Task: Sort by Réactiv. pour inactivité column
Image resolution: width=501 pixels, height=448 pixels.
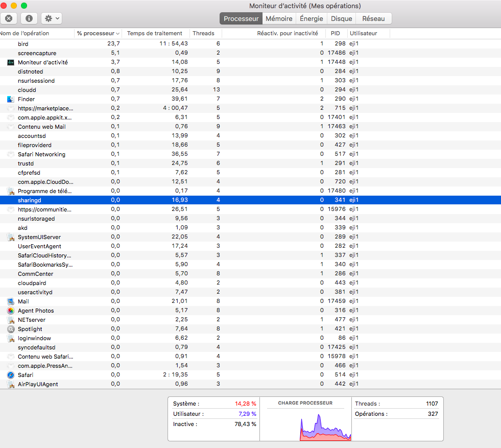Action: point(274,33)
